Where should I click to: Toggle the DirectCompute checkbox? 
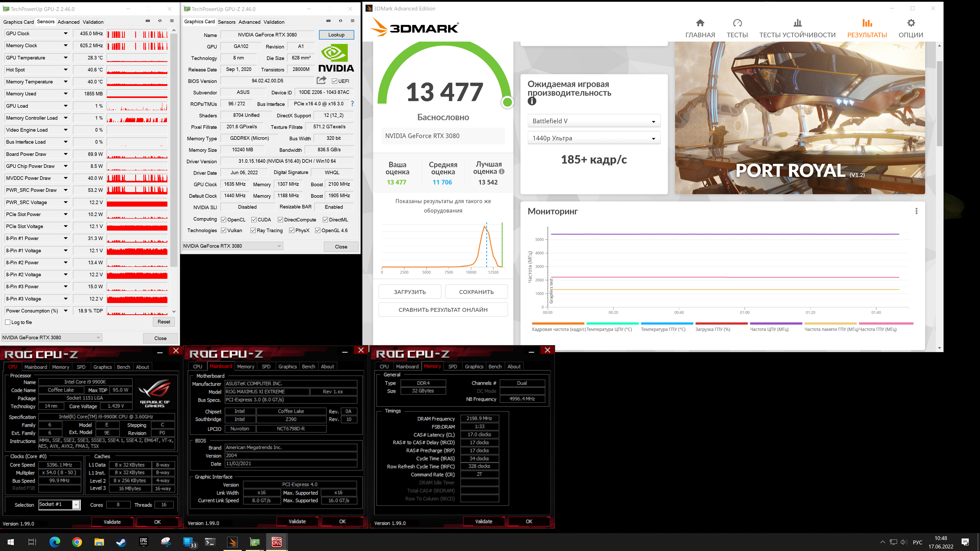pyautogui.click(x=280, y=219)
